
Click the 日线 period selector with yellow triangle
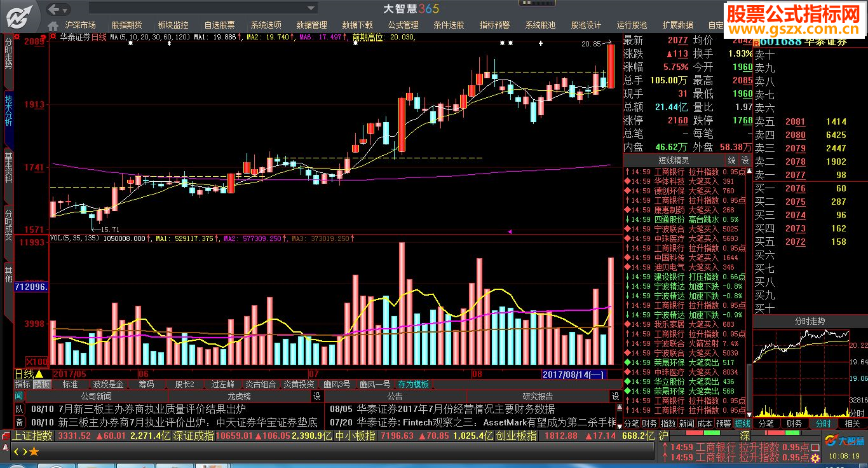pos(29,374)
